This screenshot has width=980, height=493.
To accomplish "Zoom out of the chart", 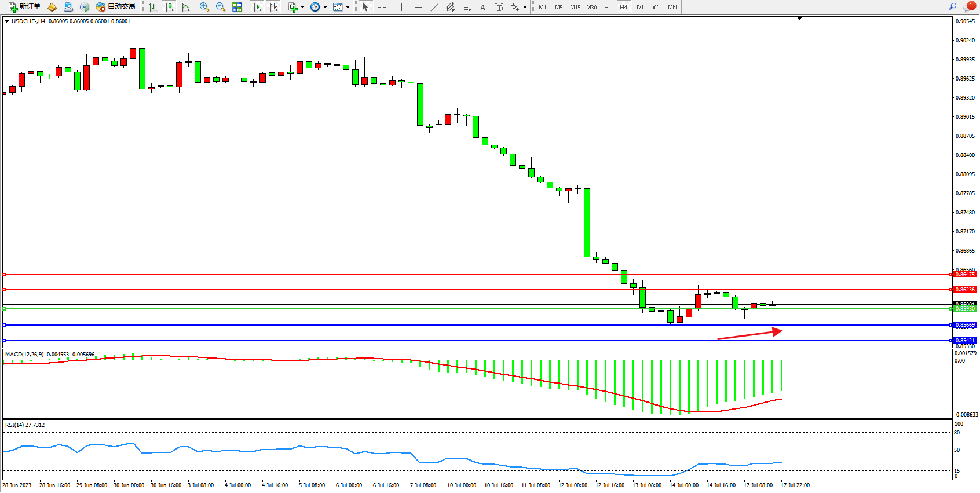I will (x=221, y=7).
